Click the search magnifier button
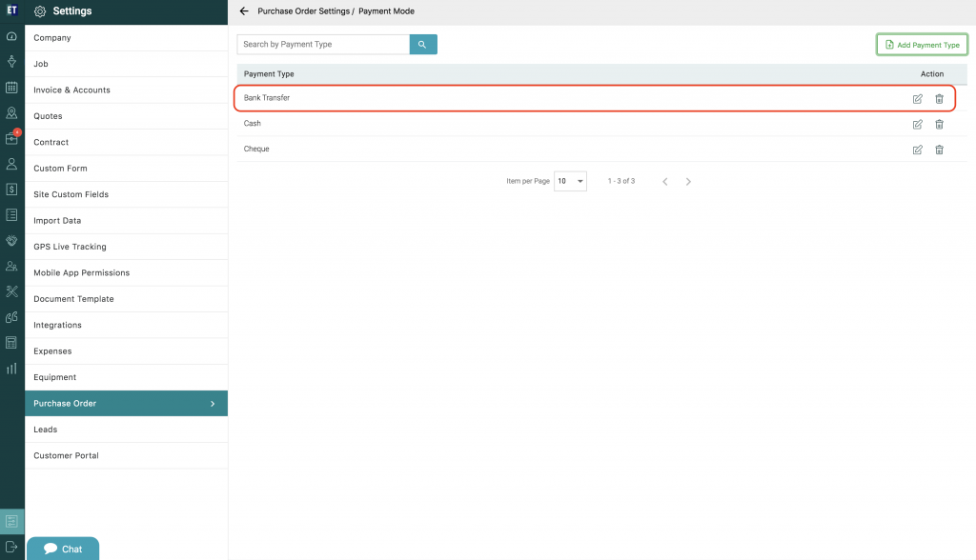Screen dimensions: 976x560 click(423, 44)
